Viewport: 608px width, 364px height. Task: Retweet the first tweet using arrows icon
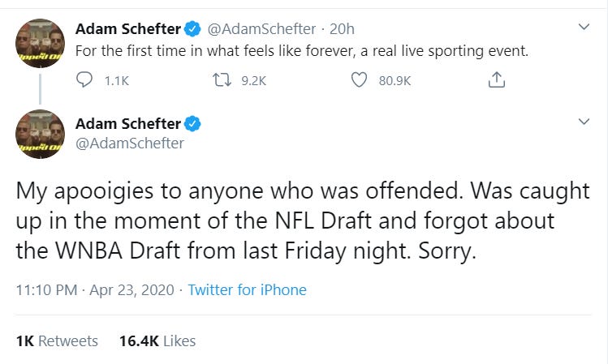click(x=222, y=80)
